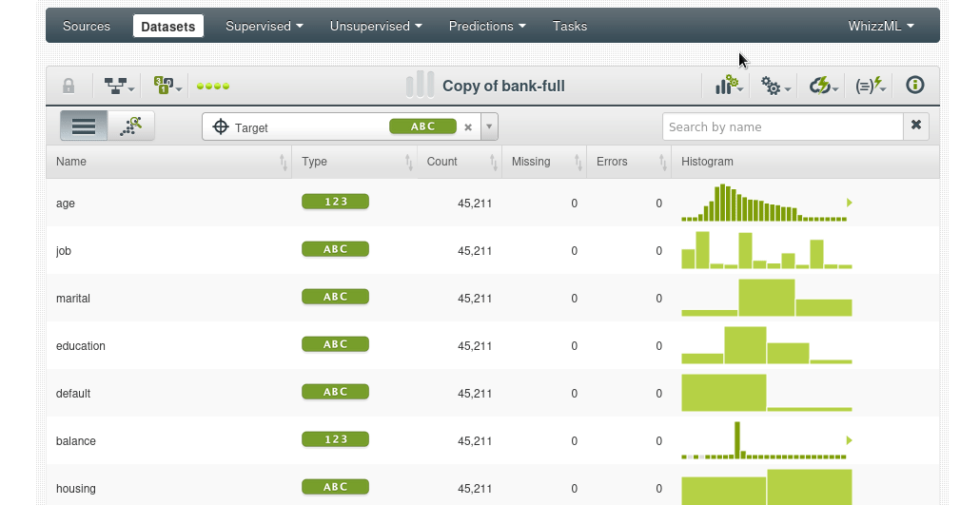Switch to the scatterplot view
The height and width of the screenshot is (505, 980).
pyautogui.click(x=131, y=126)
